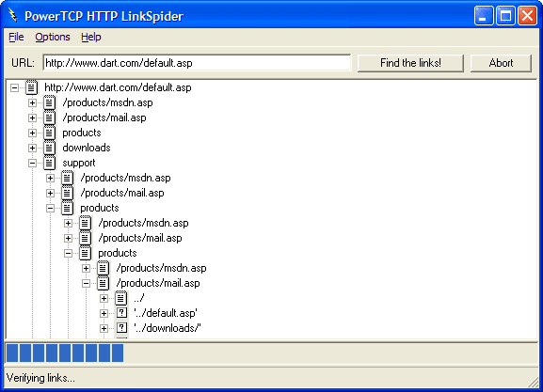543x392 pixels.
Task: Collapse the expanded /products/mail.asp node
Action: (86, 283)
